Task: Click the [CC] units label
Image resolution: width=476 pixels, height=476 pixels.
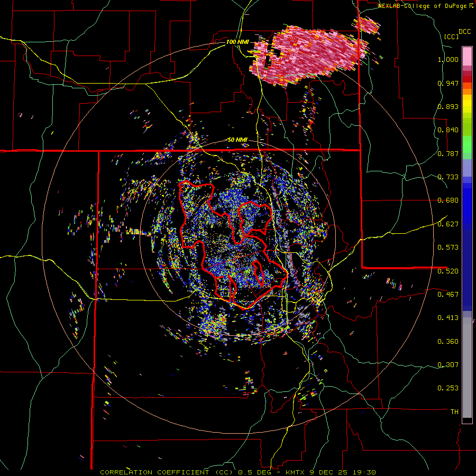Action: tap(452, 36)
